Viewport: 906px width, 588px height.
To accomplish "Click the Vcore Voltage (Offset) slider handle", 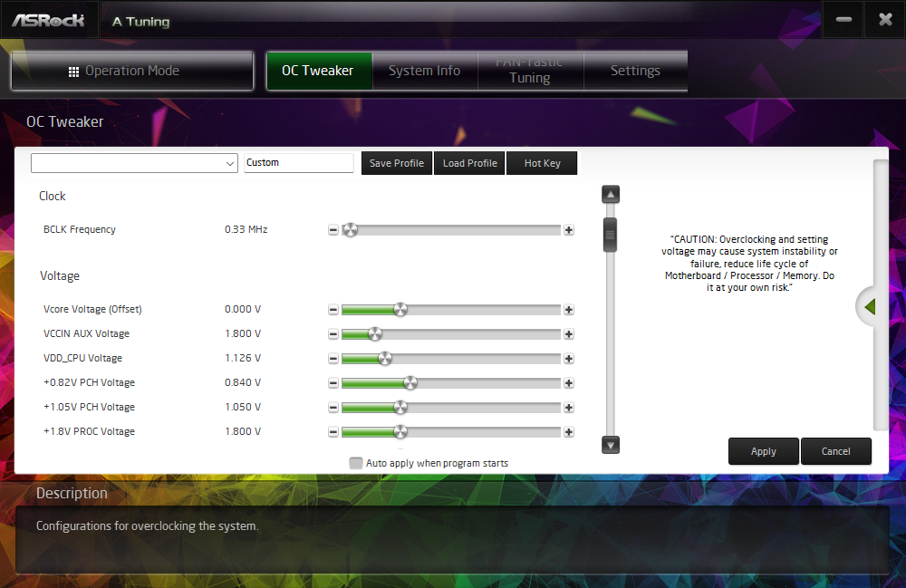I will click(x=400, y=310).
